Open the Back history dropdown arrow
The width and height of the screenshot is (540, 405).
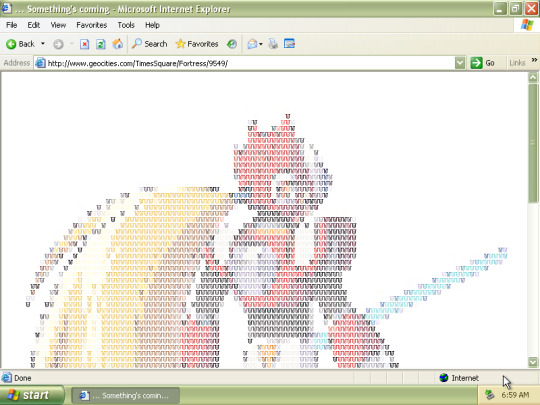coord(43,44)
